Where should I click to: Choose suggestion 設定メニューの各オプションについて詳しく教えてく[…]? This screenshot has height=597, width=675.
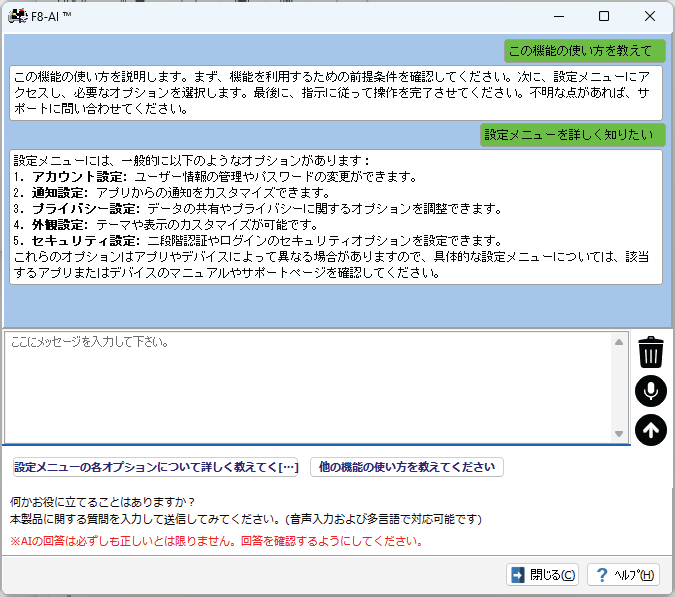[x=156, y=467]
